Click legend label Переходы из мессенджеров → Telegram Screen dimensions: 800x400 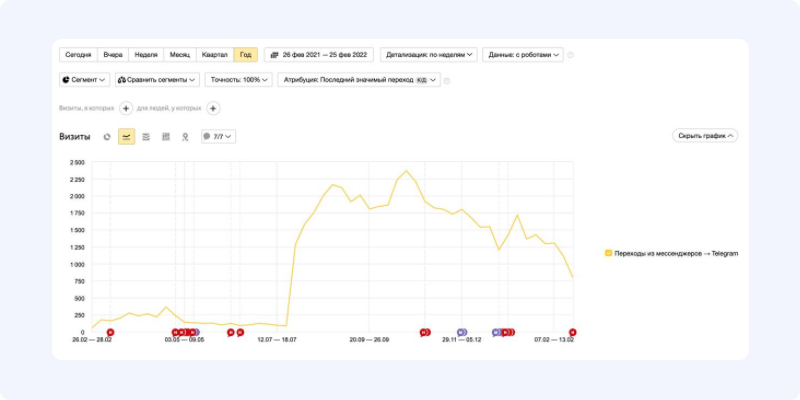tap(676, 254)
